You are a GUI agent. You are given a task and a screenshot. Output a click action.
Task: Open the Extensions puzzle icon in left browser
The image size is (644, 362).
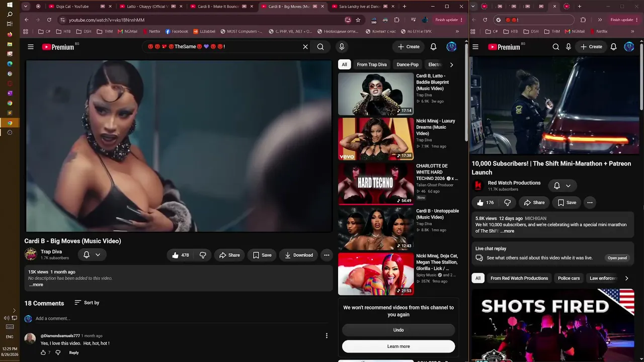tap(396, 20)
